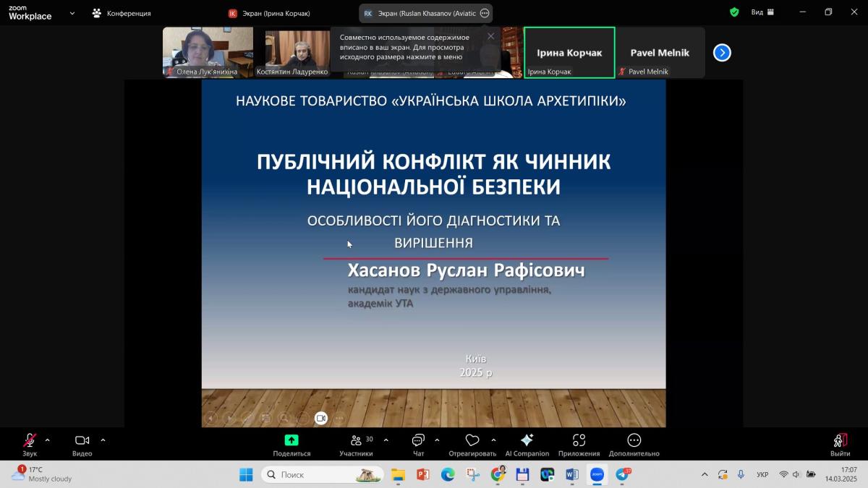Switch to the Экран (Ірина Корчак) tab

(269, 13)
